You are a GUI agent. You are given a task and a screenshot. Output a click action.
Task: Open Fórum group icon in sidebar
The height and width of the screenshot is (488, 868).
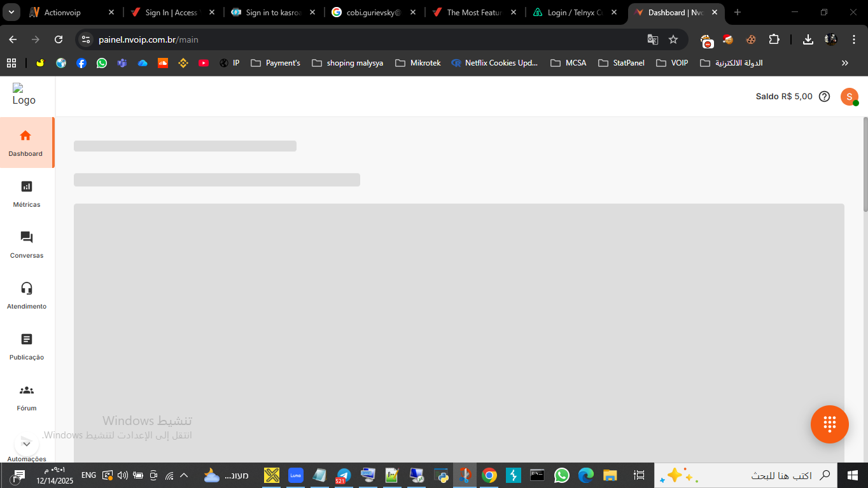coord(27,390)
